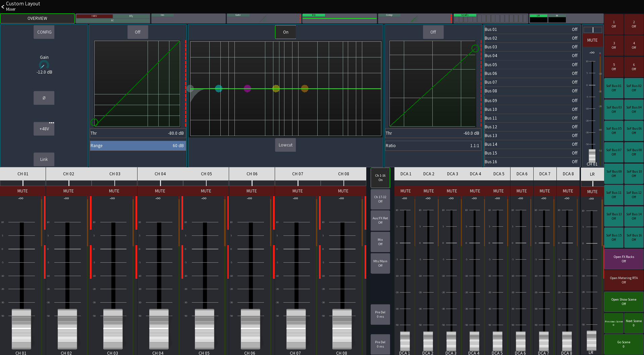Open the EQ block in the top strip
Image resolution: width=644 pixels, height=355 pixels.
(339, 18)
